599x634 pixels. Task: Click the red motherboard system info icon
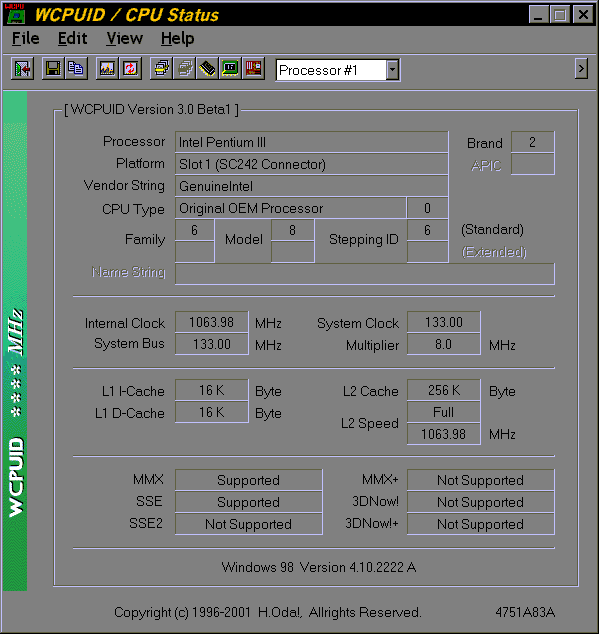[254, 68]
